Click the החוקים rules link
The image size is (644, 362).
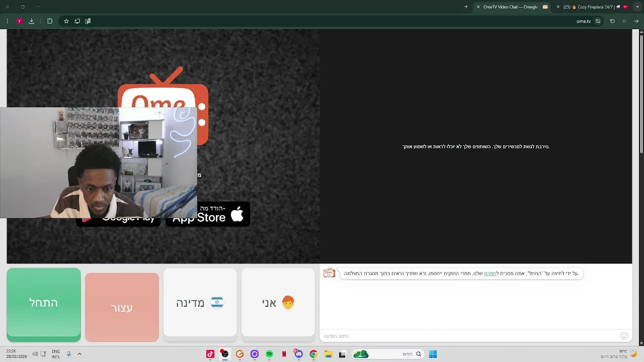(x=490, y=274)
